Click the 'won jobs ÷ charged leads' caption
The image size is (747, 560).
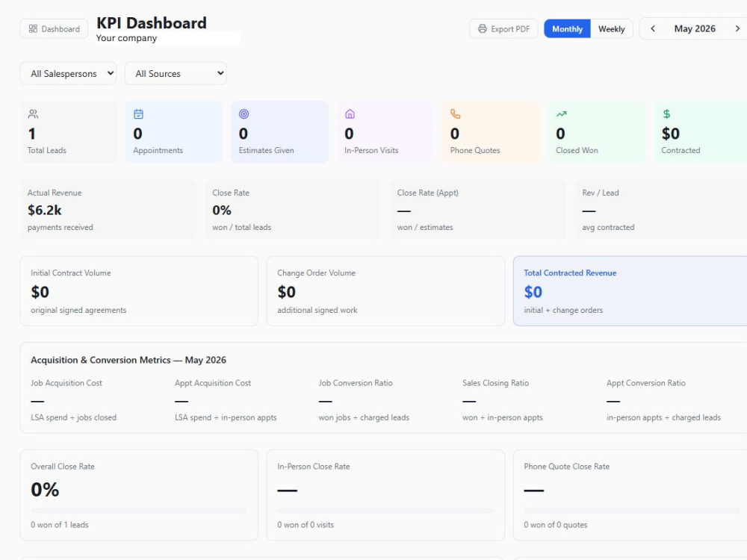click(364, 417)
